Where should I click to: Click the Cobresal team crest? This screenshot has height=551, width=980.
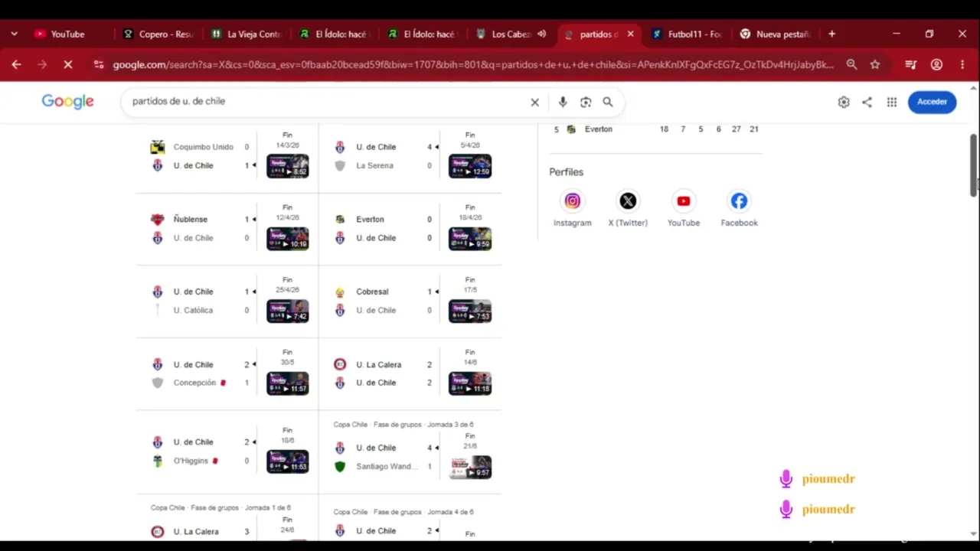pos(340,292)
